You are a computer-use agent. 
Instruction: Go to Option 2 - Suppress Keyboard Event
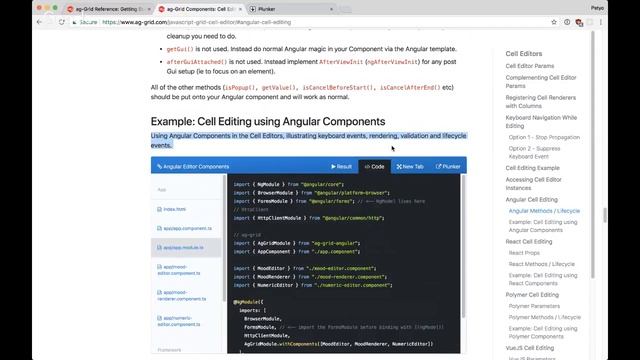tap(535, 152)
